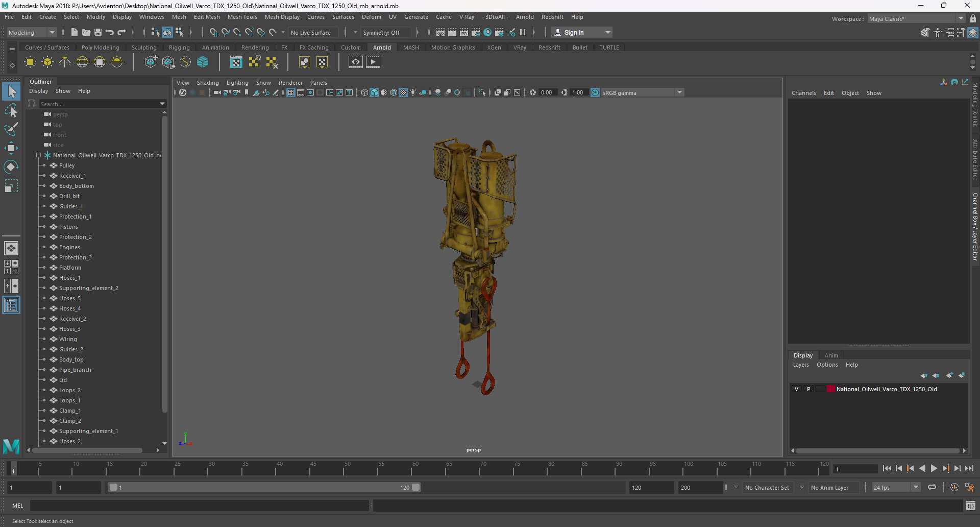
Task: Click the Outliner search field
Action: coord(99,104)
